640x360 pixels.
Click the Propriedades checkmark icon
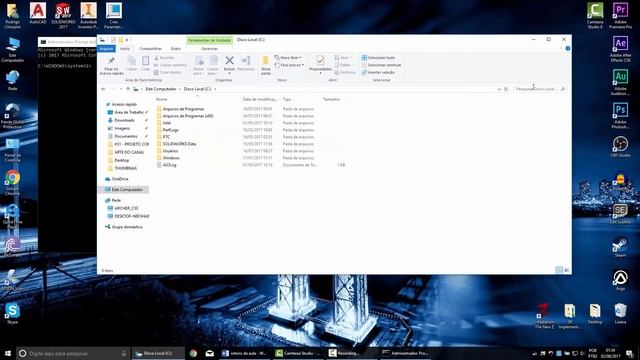pyautogui.click(x=320, y=61)
